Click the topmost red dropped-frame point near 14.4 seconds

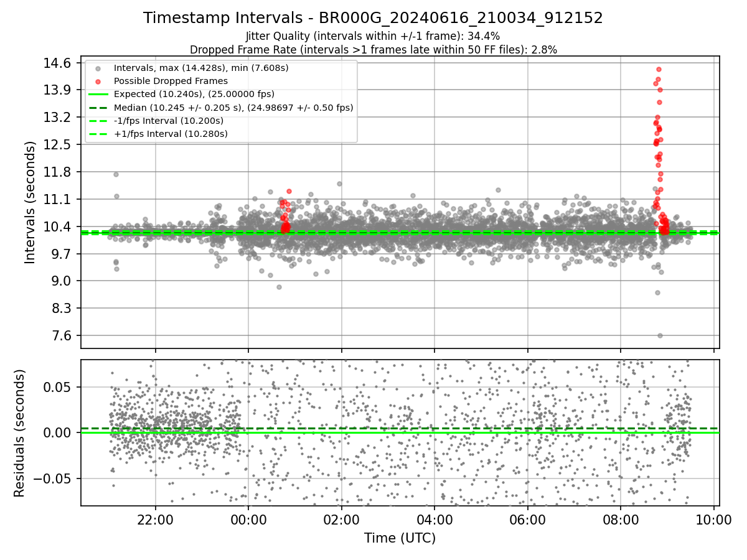pos(659,69)
